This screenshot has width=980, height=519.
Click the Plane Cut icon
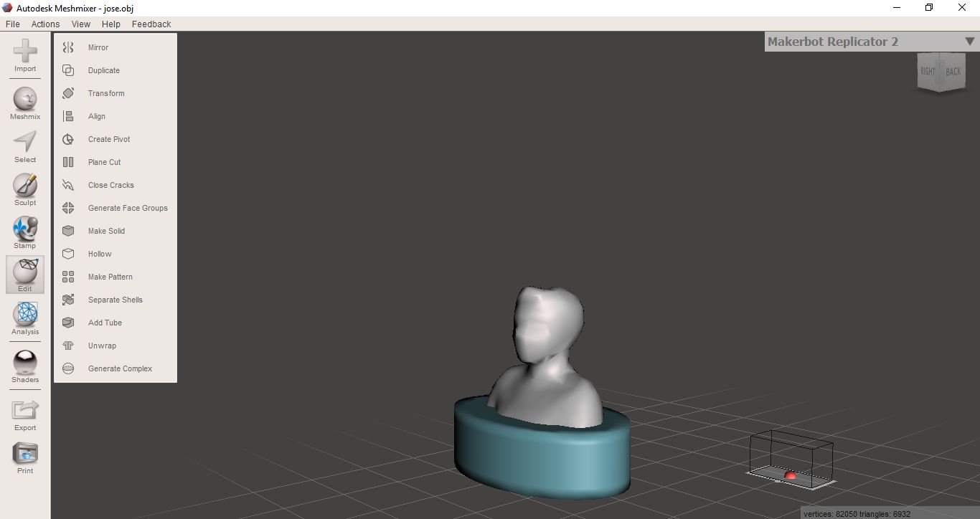(x=68, y=162)
